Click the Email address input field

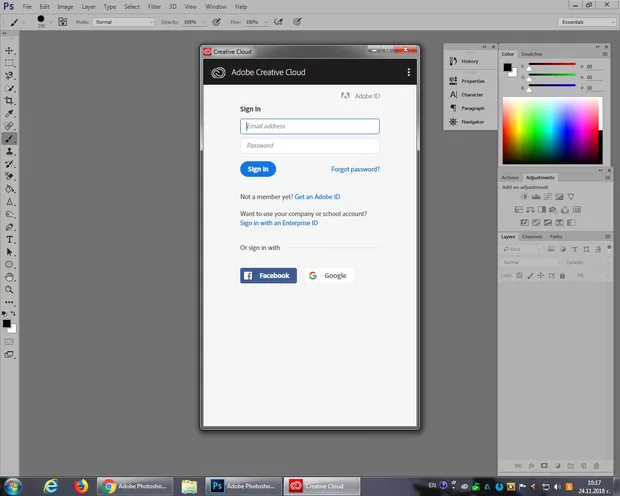(310, 126)
